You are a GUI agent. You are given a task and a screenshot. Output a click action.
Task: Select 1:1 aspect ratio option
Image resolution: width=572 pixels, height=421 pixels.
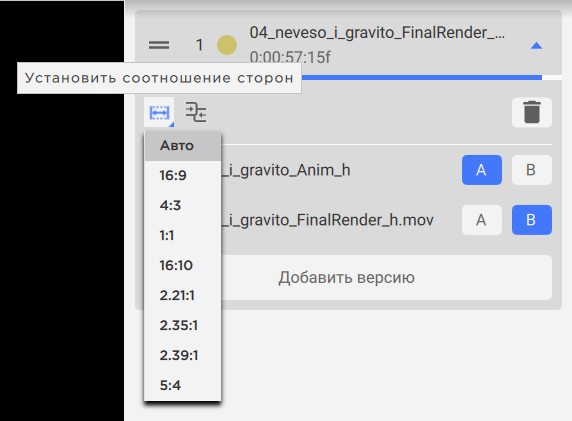click(183, 235)
